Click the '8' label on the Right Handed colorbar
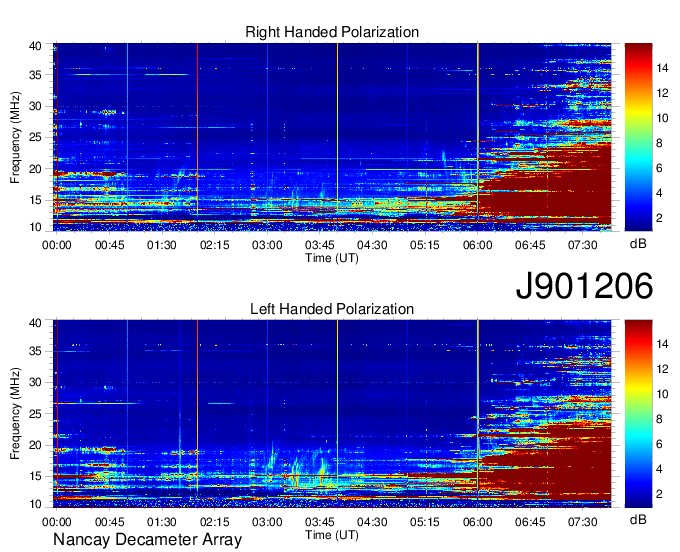The width and height of the screenshot is (680, 552). pos(659,143)
